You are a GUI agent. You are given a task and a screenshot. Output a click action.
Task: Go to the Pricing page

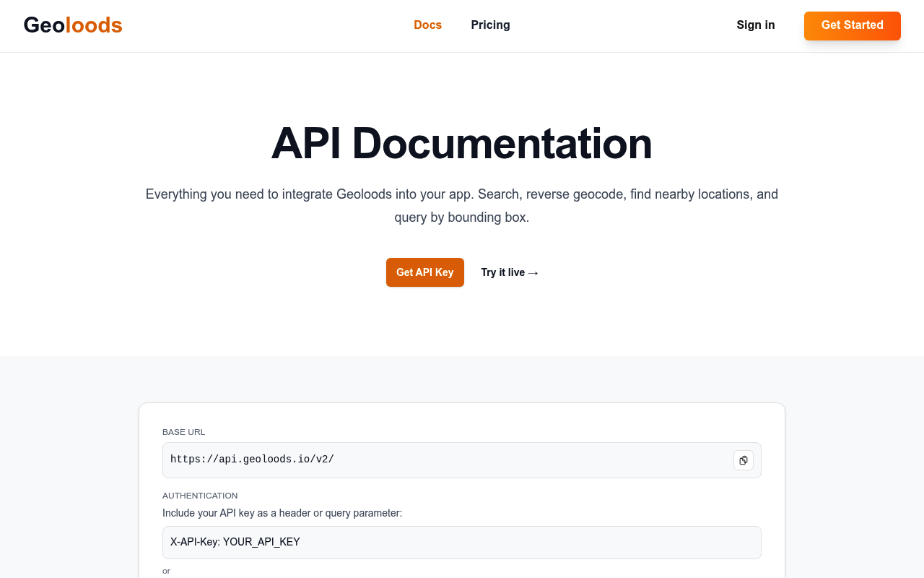pos(490,25)
